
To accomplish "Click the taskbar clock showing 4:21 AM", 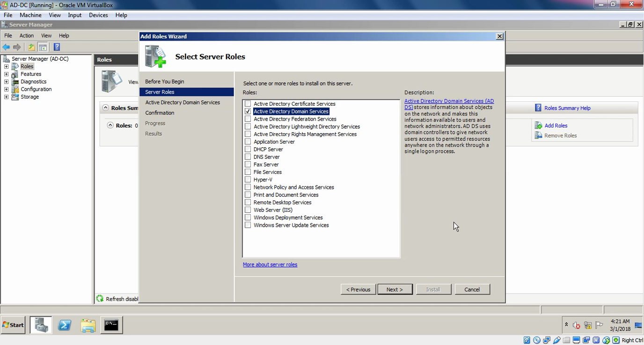I will click(x=620, y=325).
